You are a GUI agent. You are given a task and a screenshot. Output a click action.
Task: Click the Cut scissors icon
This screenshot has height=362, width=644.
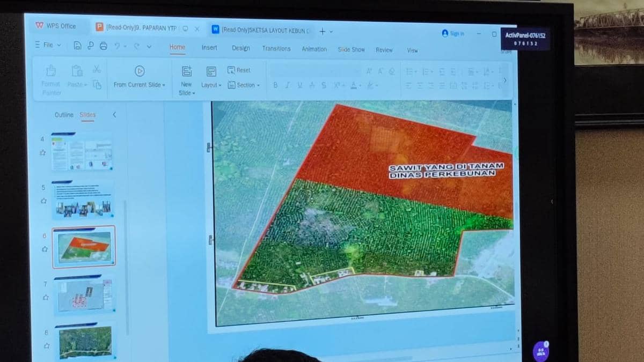click(97, 69)
